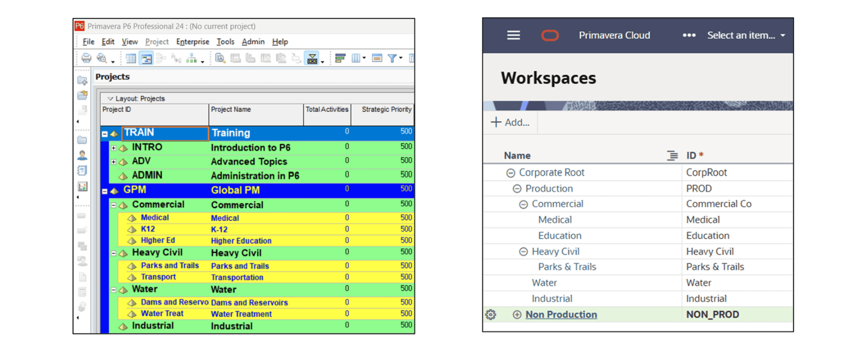Image resolution: width=868 pixels, height=345 pixels.
Task: Sort by the Name column header in Workspaces
Action: click(517, 155)
